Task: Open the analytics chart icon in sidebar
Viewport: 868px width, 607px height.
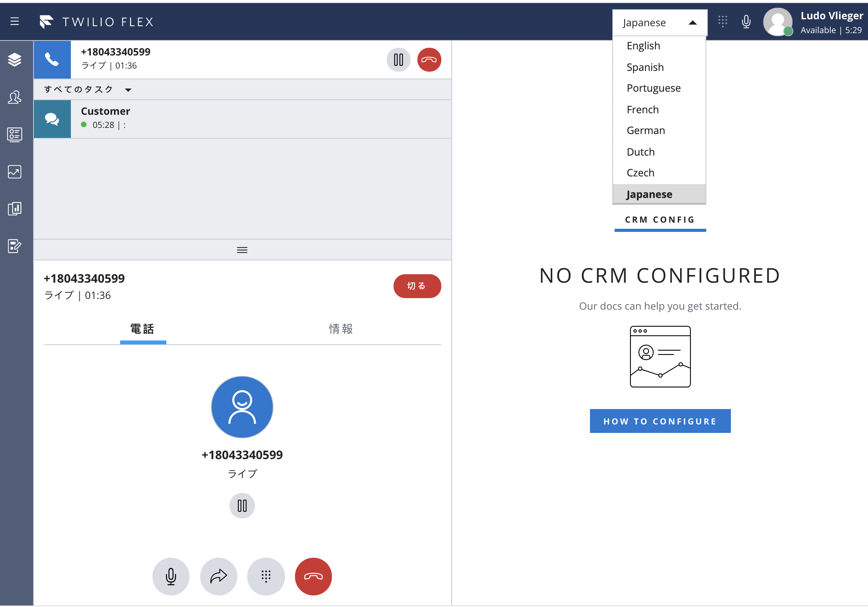Action: click(15, 172)
